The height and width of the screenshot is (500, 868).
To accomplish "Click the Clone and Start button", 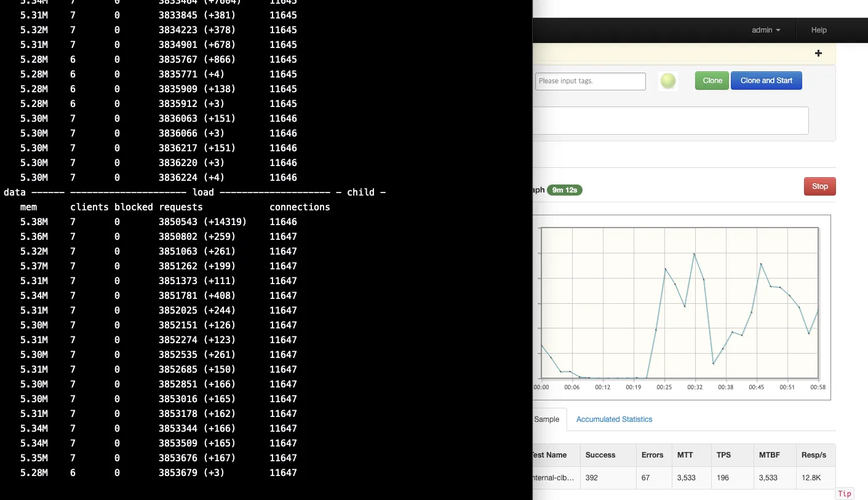I will tap(766, 81).
